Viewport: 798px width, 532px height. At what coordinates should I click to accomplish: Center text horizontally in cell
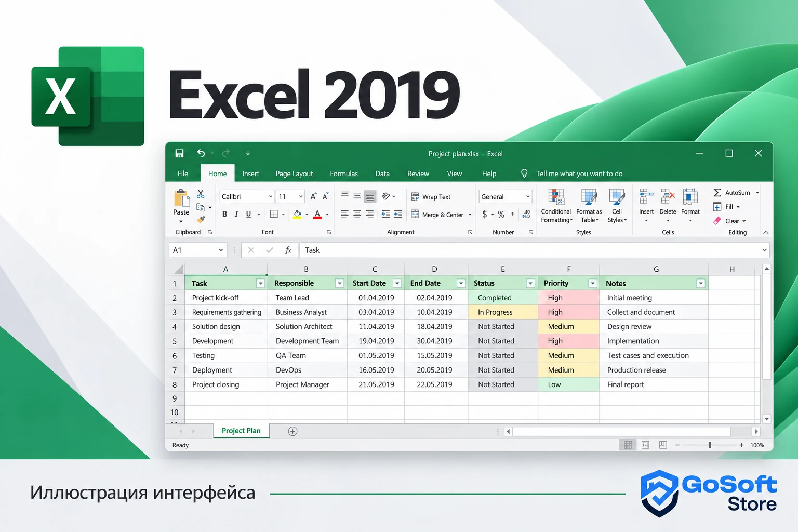click(357, 214)
